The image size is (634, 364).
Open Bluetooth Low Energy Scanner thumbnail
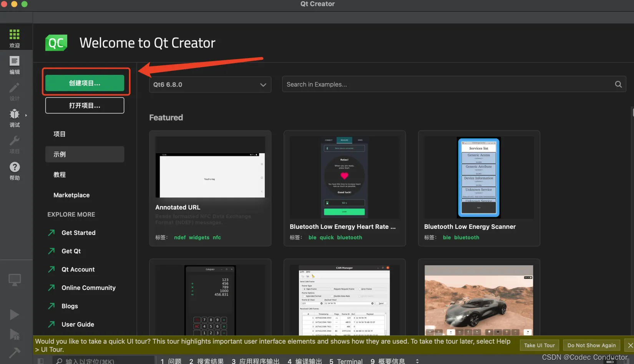[479, 177]
